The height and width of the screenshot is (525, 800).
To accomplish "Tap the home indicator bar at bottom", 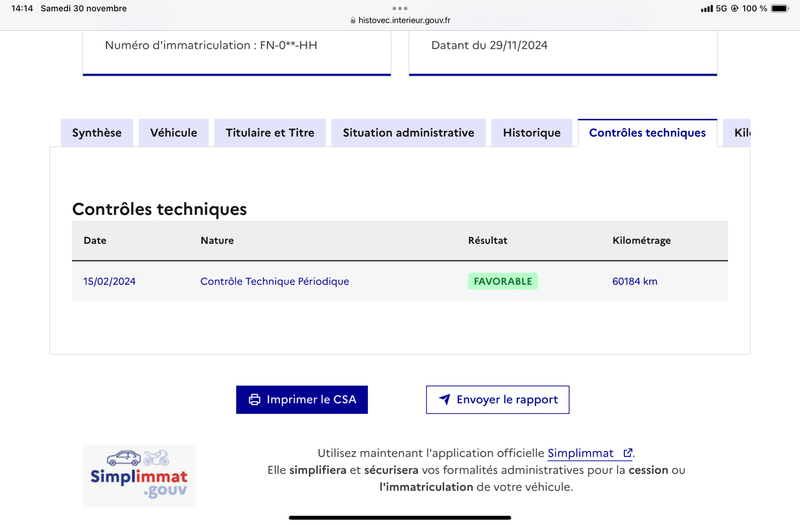I will (x=400, y=517).
